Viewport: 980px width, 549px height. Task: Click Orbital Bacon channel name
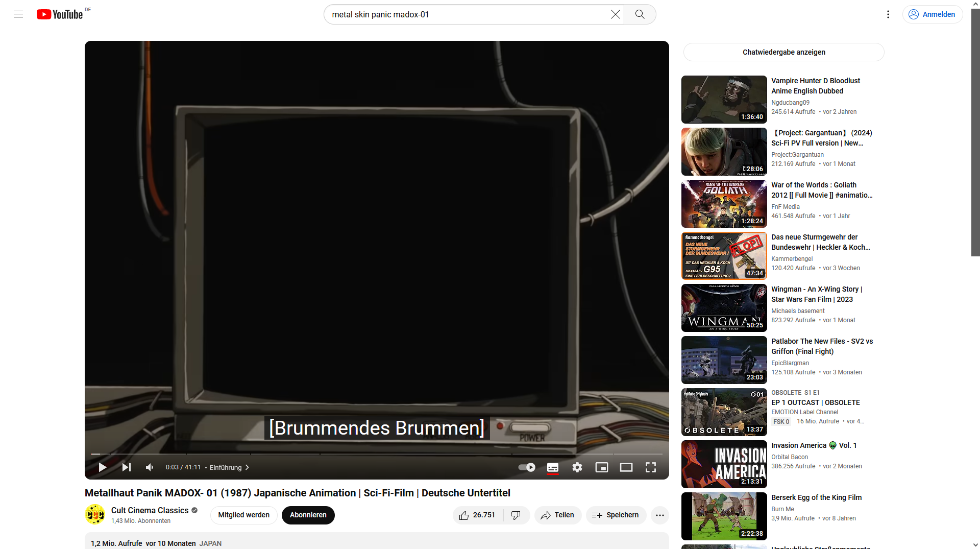pos(790,457)
